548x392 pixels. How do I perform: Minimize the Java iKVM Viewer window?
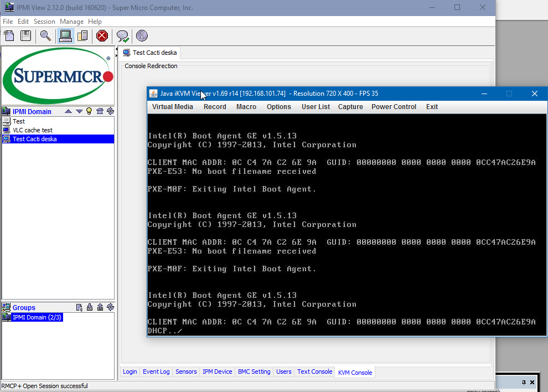484,94
